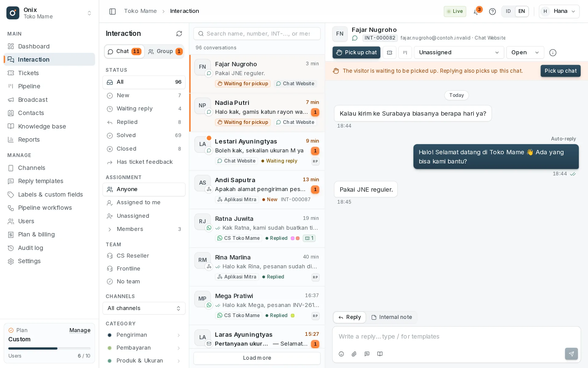Filter assignment to Unassigned
This screenshot has height=368, width=588.
[144, 216]
